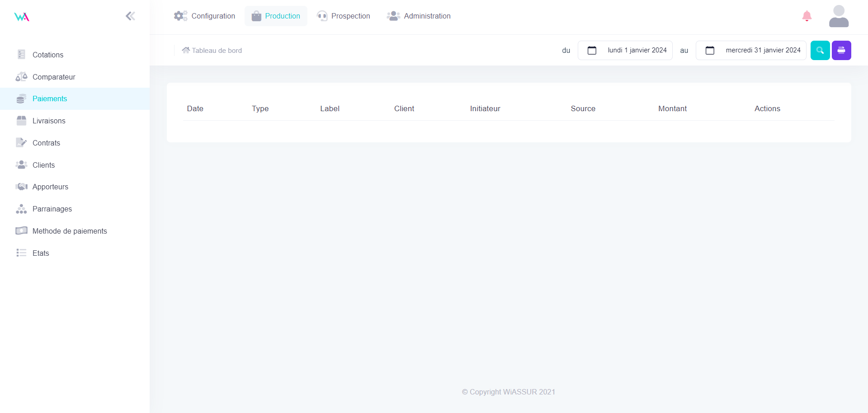Open the start date calendar icon
The image size is (868, 413).
[592, 50]
